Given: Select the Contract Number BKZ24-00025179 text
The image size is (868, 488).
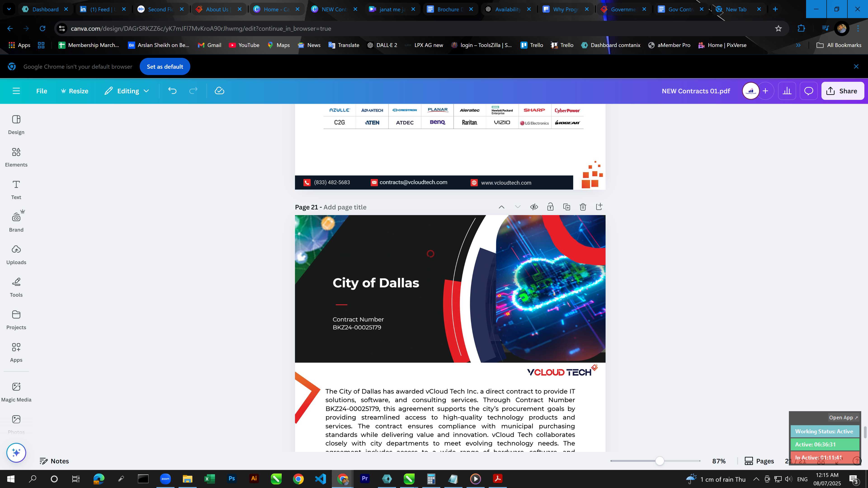Looking at the screenshot, I should (x=358, y=323).
